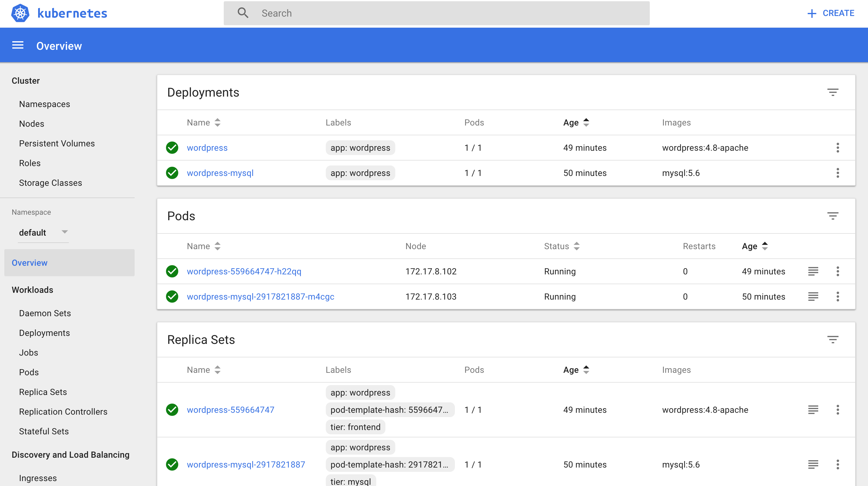This screenshot has width=868, height=486.
Task: Sort Pods by Name
Action: (x=204, y=246)
